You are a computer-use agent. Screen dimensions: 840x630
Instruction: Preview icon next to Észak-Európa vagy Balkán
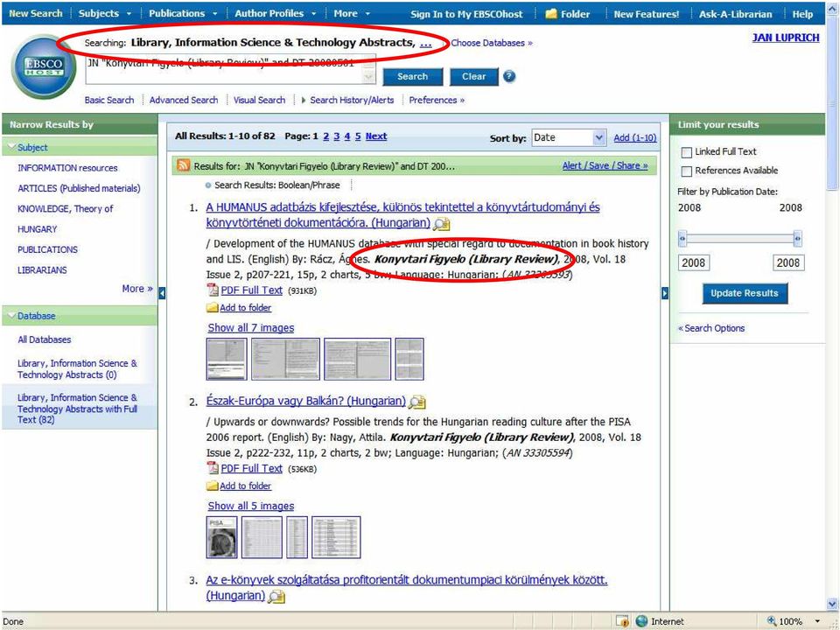tap(417, 402)
